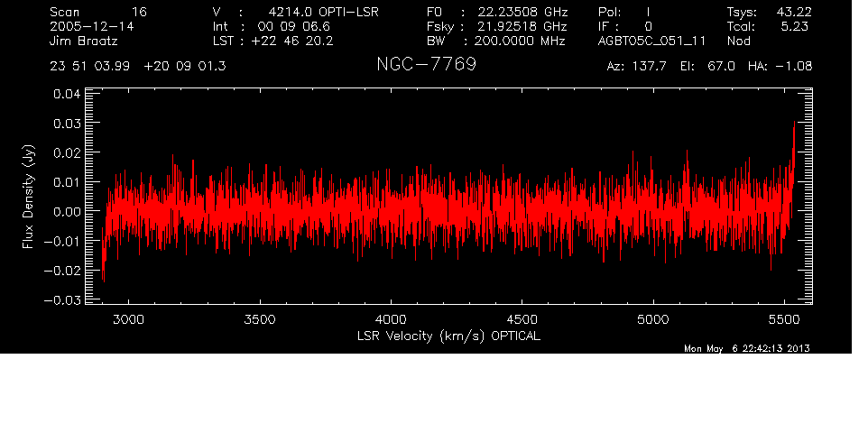Click the rest frequency 22.23508 GHz
Screen dimensions: 868x442
(522, 12)
